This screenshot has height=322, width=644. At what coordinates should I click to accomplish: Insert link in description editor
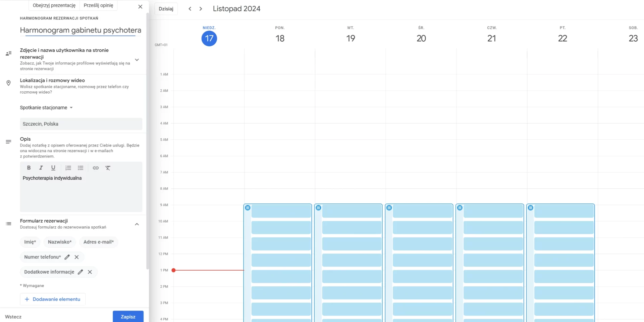point(96,168)
